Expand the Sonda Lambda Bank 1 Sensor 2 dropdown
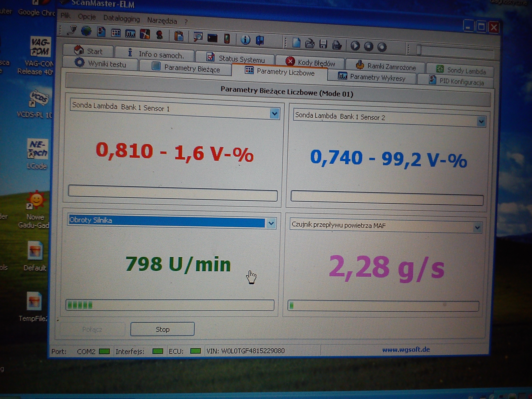This screenshot has height=399, width=532. [x=481, y=122]
